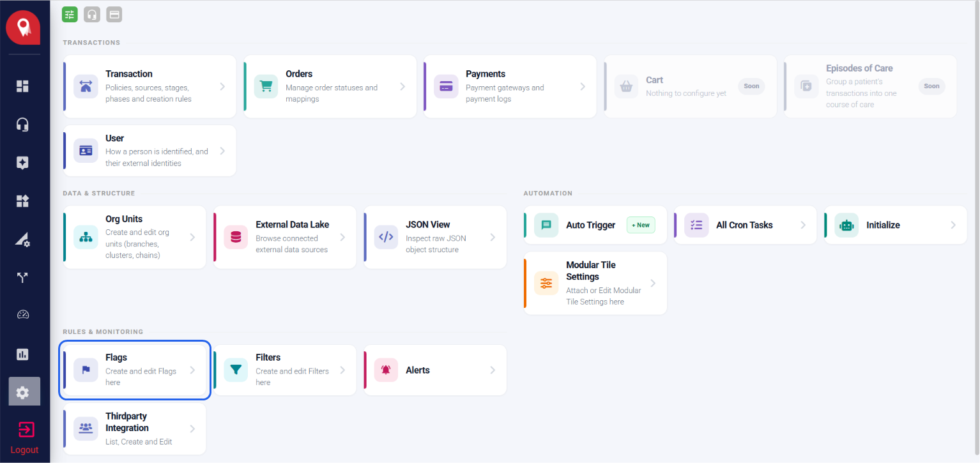Expand the Transaction card chevron

pos(222,86)
